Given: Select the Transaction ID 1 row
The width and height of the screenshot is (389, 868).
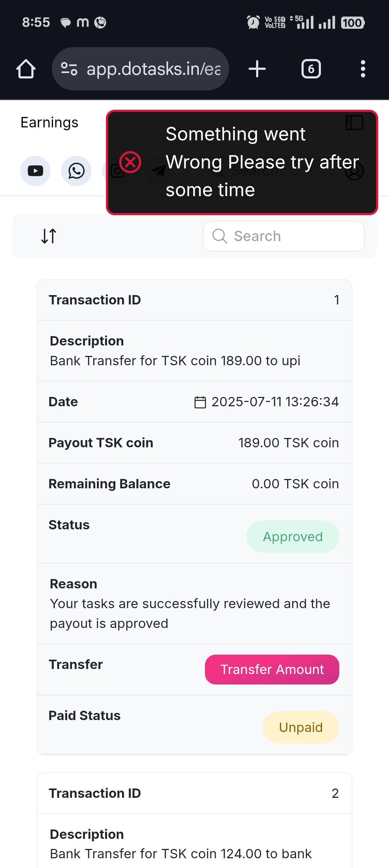Looking at the screenshot, I should tap(194, 300).
